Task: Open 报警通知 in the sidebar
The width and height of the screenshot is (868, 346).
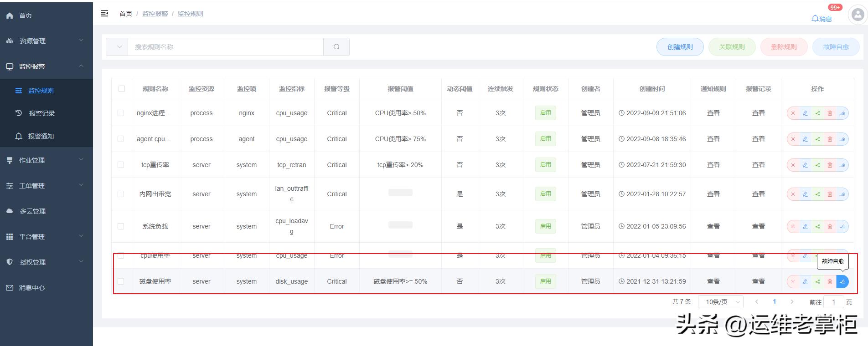Action: coord(46,136)
